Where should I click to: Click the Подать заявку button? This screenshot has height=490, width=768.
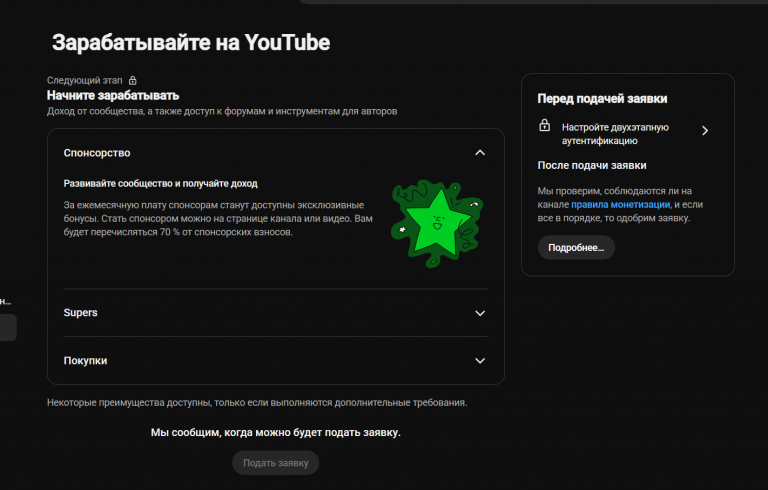click(x=276, y=463)
